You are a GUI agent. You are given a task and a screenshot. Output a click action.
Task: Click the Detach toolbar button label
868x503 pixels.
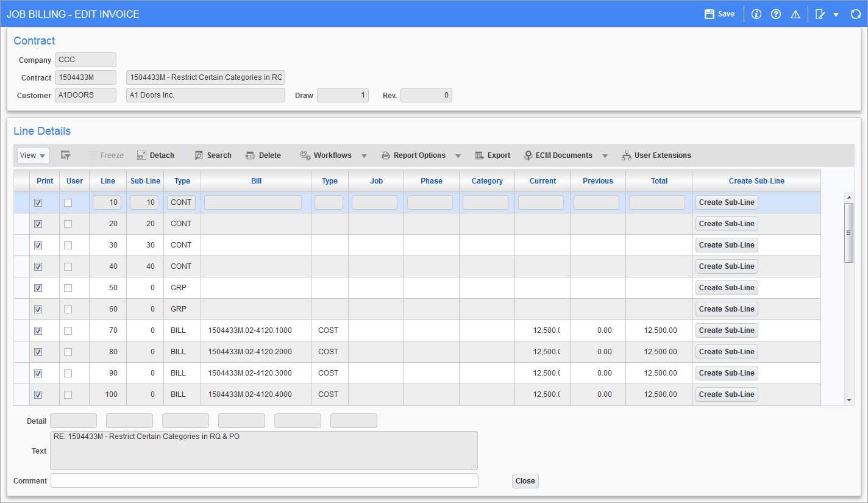pos(162,155)
